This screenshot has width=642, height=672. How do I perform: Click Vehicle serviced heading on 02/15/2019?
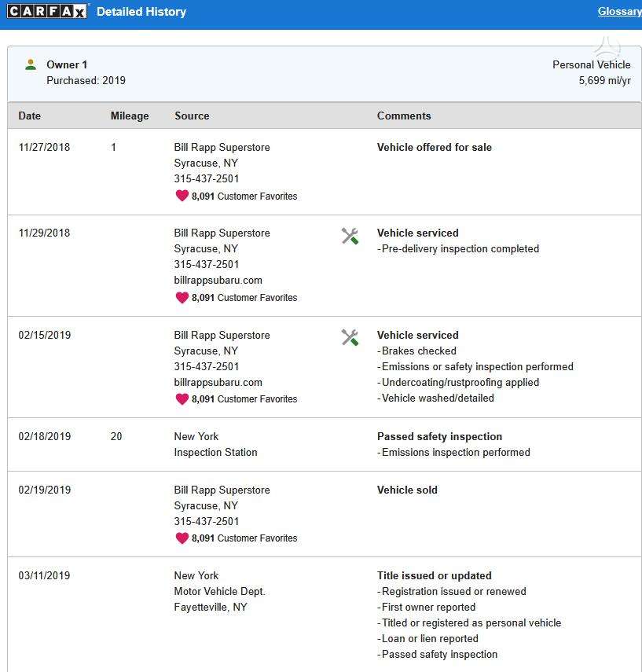(418, 335)
